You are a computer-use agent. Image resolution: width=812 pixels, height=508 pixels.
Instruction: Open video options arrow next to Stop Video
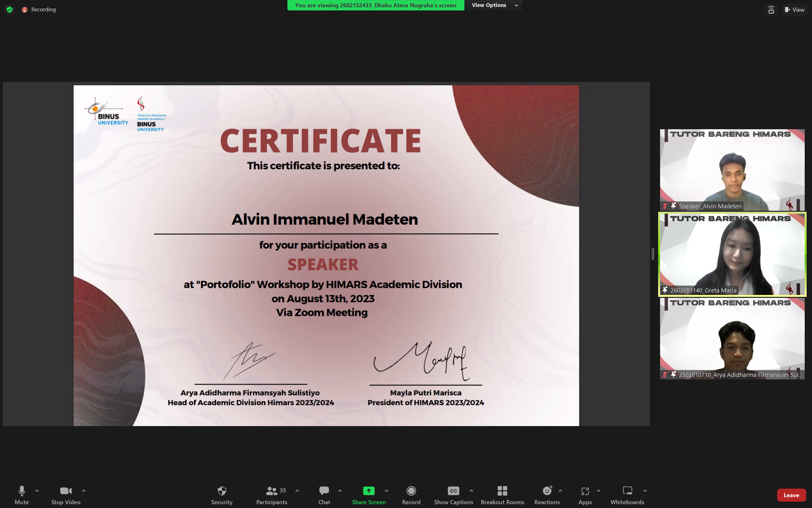pyautogui.click(x=84, y=491)
